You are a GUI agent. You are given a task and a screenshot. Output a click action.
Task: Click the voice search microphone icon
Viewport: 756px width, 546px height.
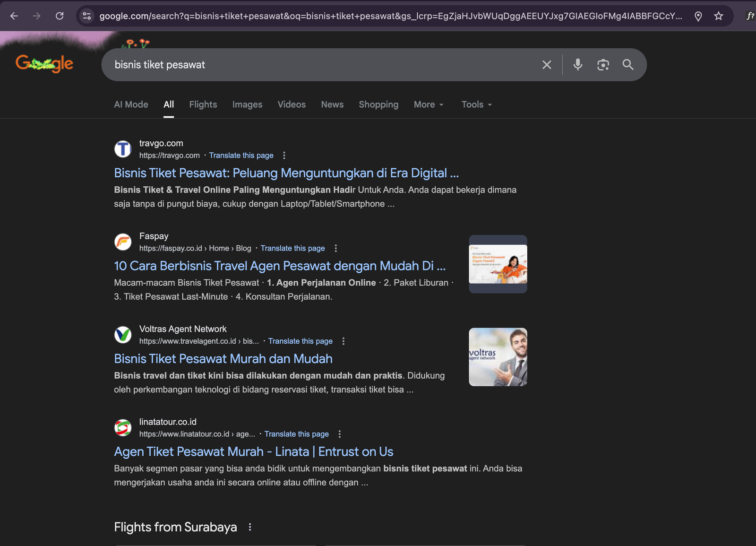577,65
